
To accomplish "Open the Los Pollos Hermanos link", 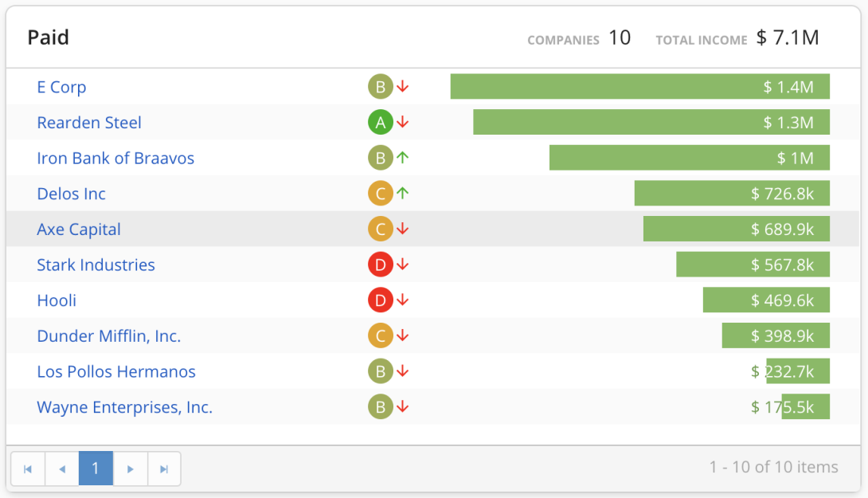I will pyautogui.click(x=116, y=371).
